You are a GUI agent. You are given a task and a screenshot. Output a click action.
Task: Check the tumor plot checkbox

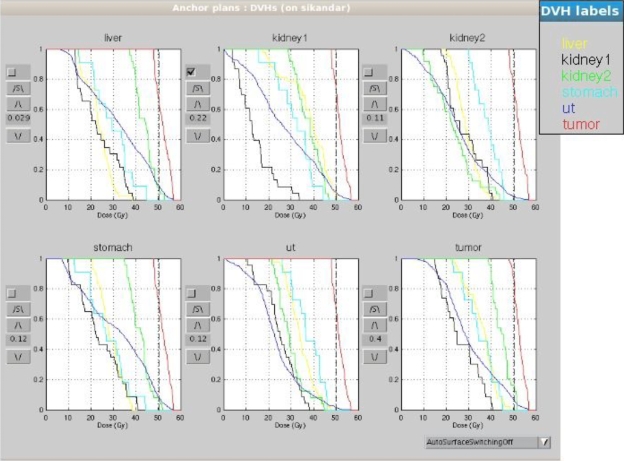[x=369, y=293]
